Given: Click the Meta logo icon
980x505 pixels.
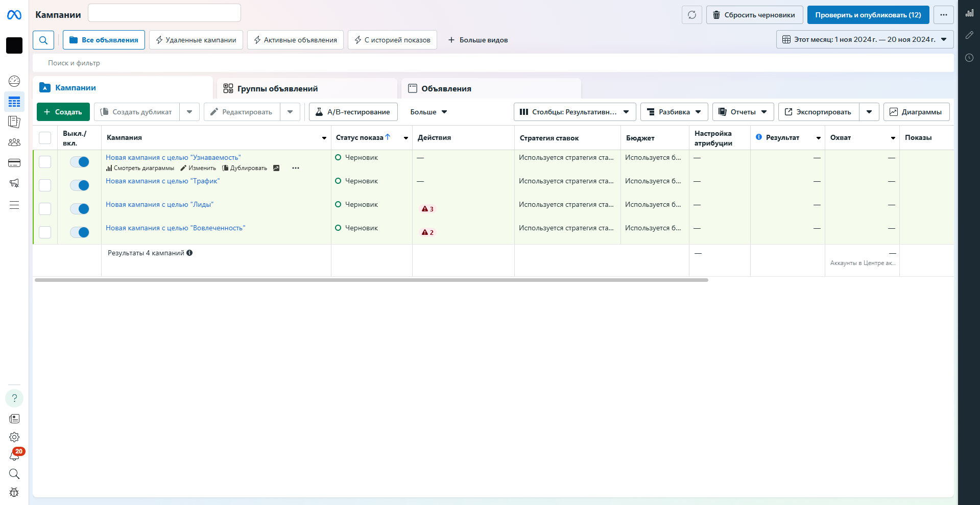Looking at the screenshot, I should point(14,15).
